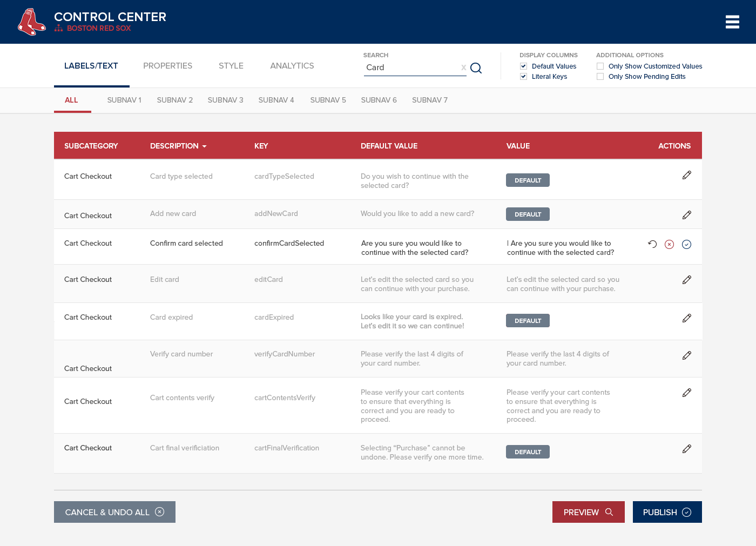Click the 'cardExpired' key cell
The height and width of the screenshot is (546, 756).
274,317
